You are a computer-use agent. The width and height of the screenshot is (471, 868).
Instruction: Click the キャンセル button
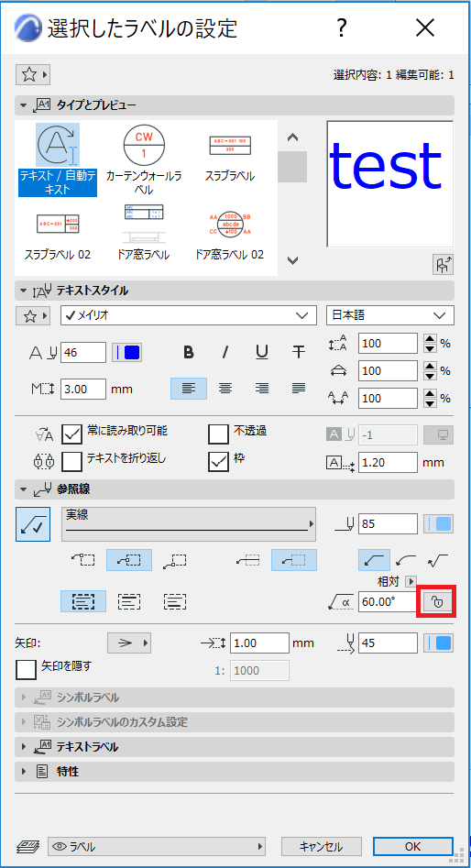pos(322,847)
